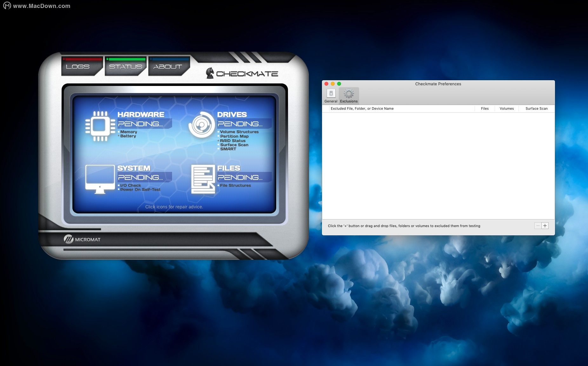Image resolution: width=588 pixels, height=366 pixels.
Task: Click the Drives disk icon
Action: pos(201,125)
